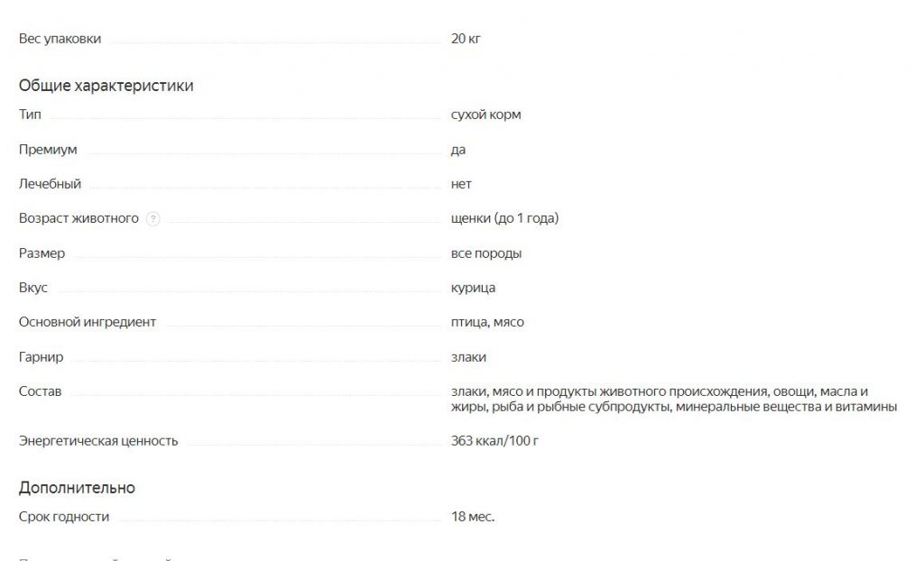Viewport: 924px width, 561px height.
Task: Click the Гарнир label
Action: pos(41,357)
